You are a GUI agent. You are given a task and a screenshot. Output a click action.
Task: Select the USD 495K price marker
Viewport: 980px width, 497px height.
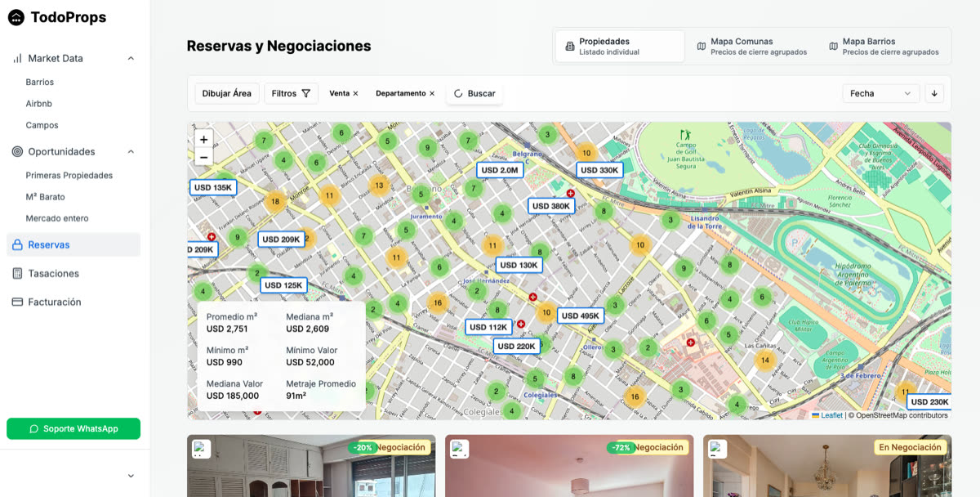coord(581,316)
